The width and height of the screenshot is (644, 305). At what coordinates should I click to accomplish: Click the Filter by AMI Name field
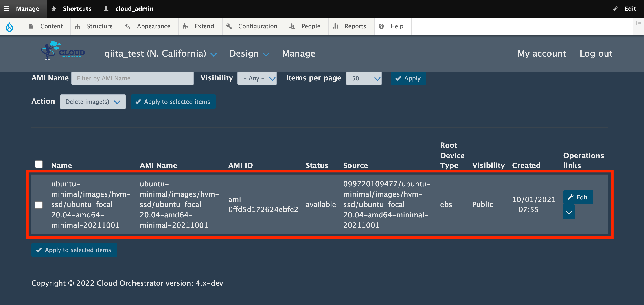coord(132,79)
